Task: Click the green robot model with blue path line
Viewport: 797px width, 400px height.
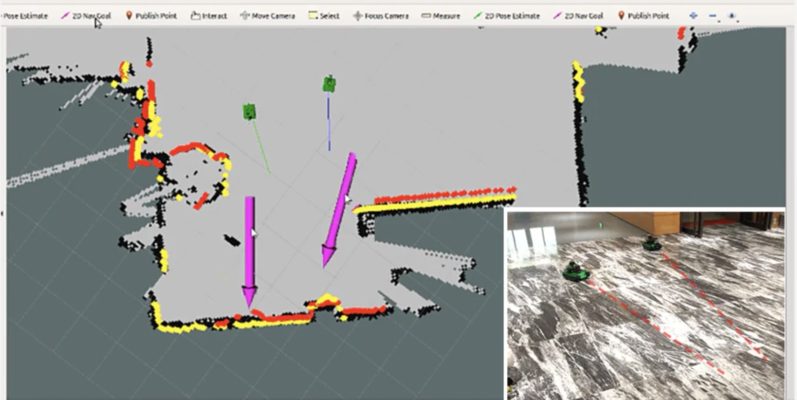Action: 329,84
